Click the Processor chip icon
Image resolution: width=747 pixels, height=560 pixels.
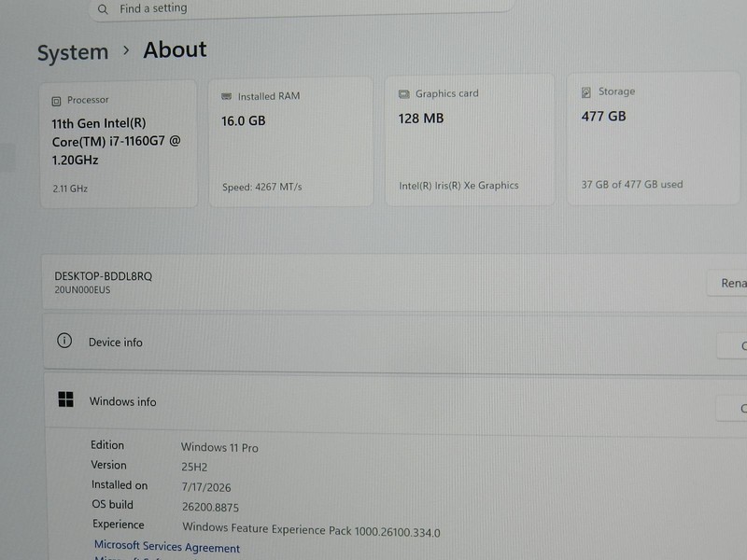click(x=56, y=101)
